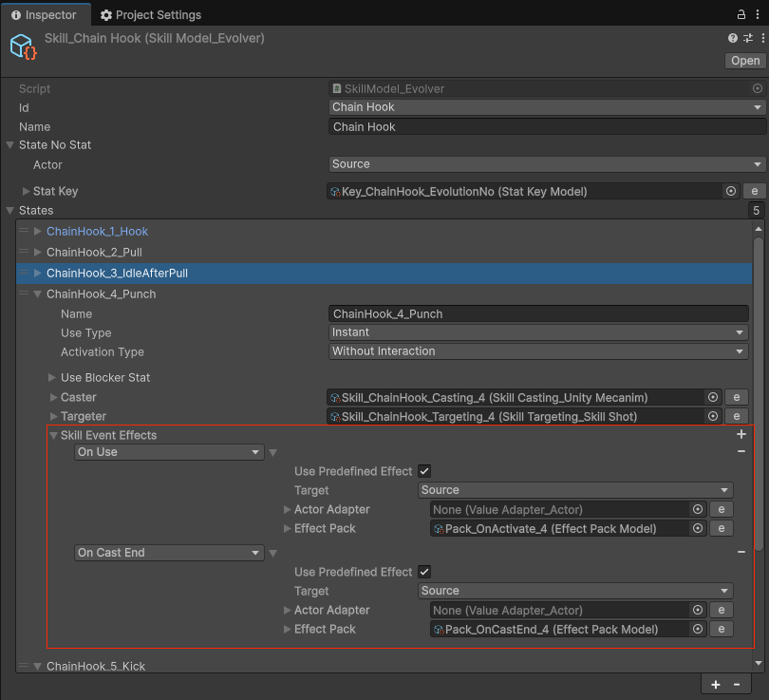Add a new Skill Event Effect entry
769x700 pixels.
pyautogui.click(x=741, y=434)
